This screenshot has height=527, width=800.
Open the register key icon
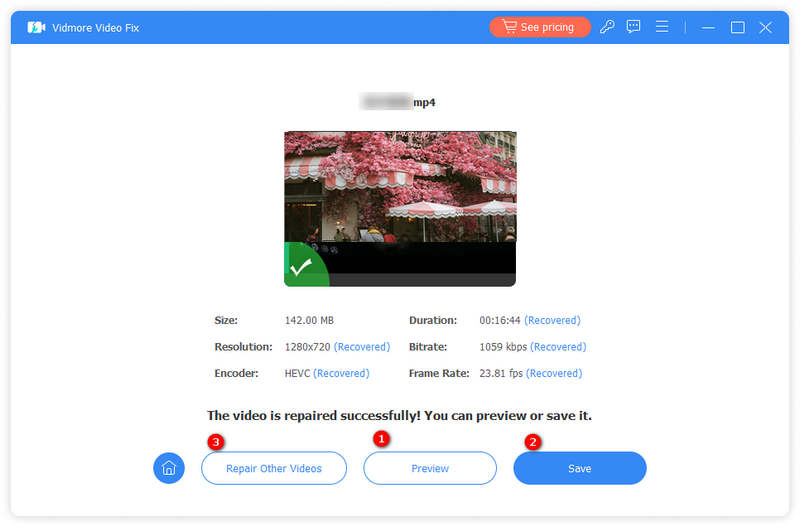pos(607,27)
